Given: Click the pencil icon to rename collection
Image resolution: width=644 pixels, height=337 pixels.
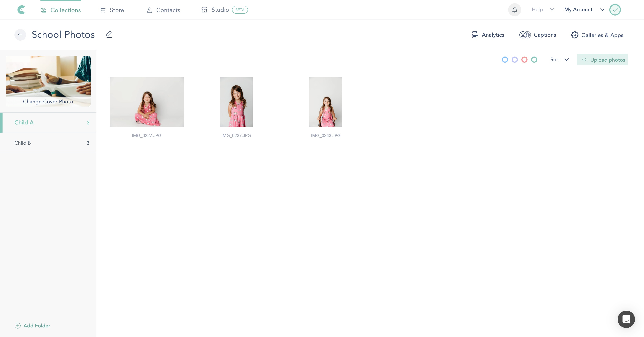Looking at the screenshot, I should (x=109, y=34).
